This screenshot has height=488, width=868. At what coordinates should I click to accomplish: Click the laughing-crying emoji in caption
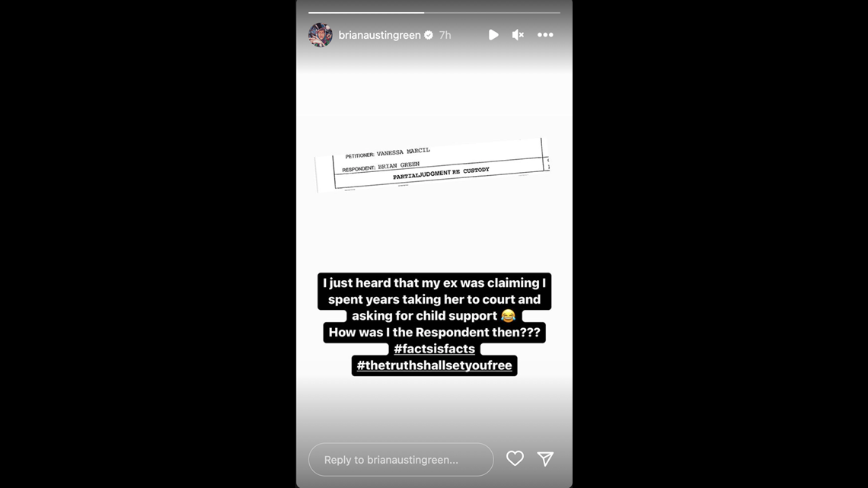point(508,315)
